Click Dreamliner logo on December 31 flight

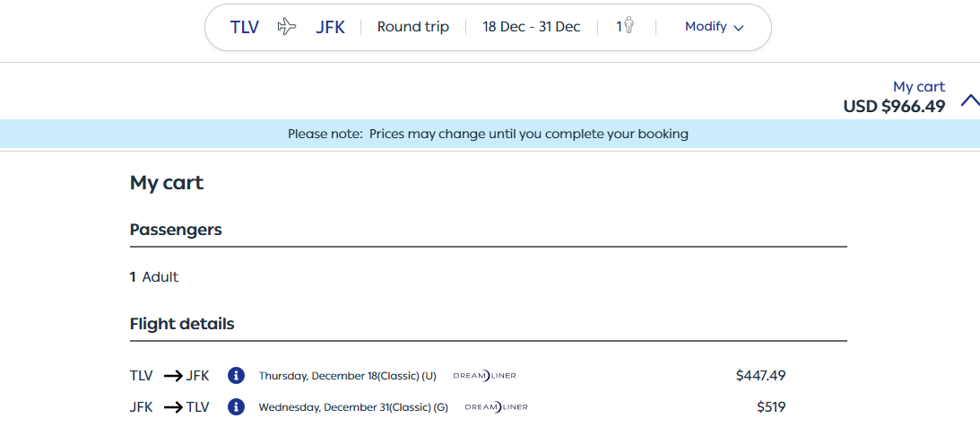pyautogui.click(x=496, y=407)
